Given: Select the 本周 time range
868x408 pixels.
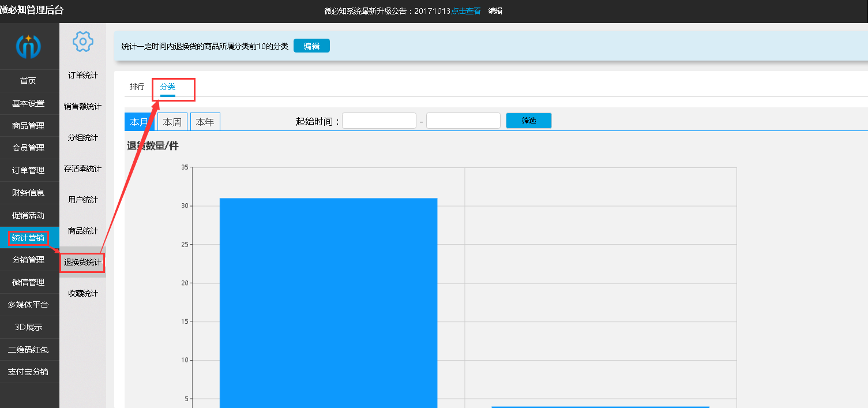Looking at the screenshot, I should pyautogui.click(x=172, y=122).
